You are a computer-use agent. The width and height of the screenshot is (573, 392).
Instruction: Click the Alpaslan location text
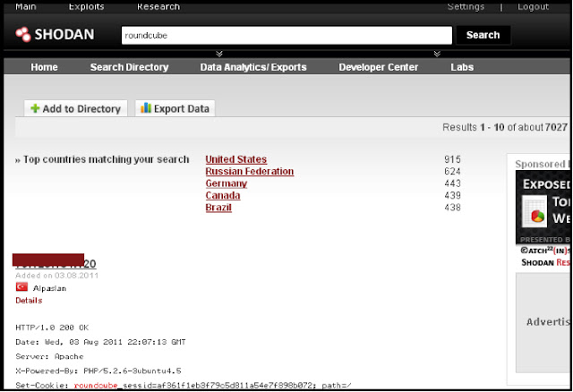tap(50, 288)
